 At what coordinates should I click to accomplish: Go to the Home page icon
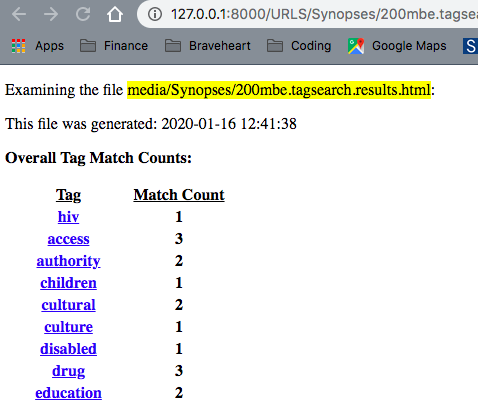click(x=115, y=14)
